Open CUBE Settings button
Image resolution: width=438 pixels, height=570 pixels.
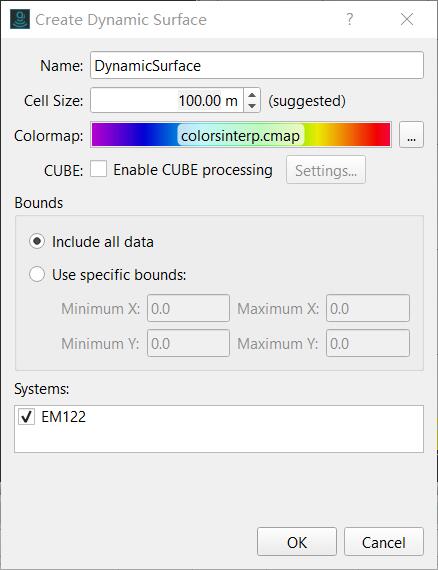[x=326, y=170]
